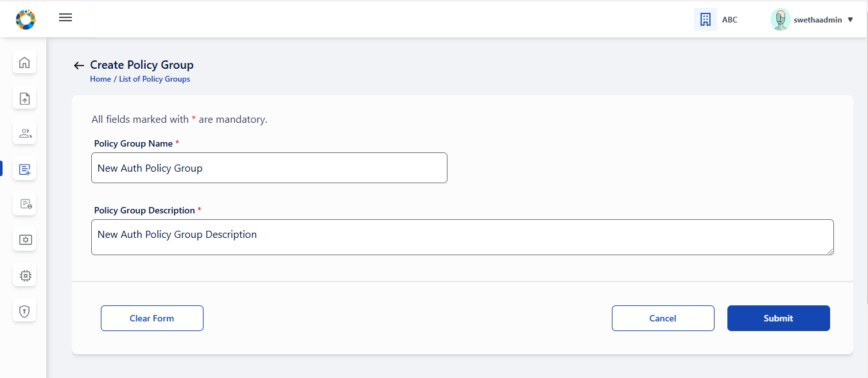This screenshot has height=378, width=868.
Task: Open List of Policy Groups breadcrumb
Action: (x=154, y=79)
